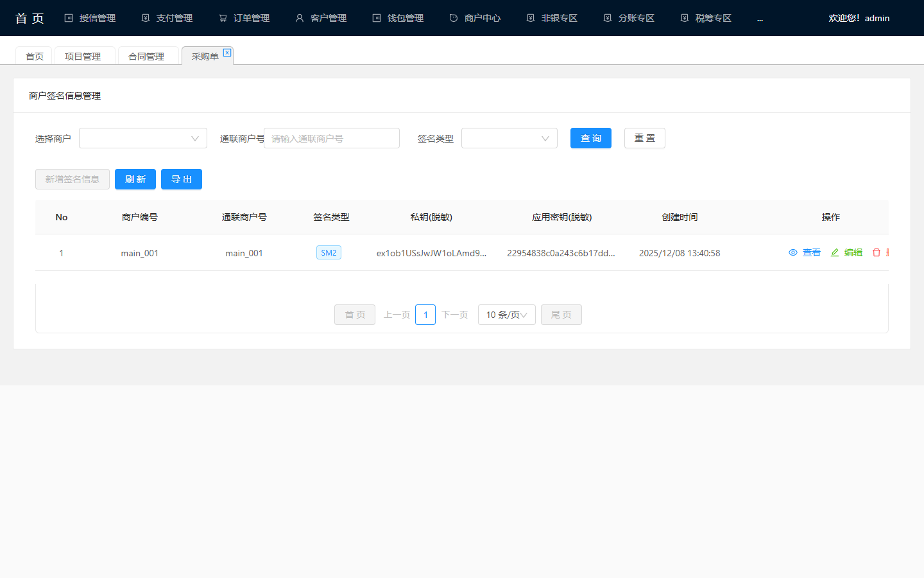Viewport: 924px width, 578px height.
Task: Click the 操作 column header
Action: [x=831, y=217]
